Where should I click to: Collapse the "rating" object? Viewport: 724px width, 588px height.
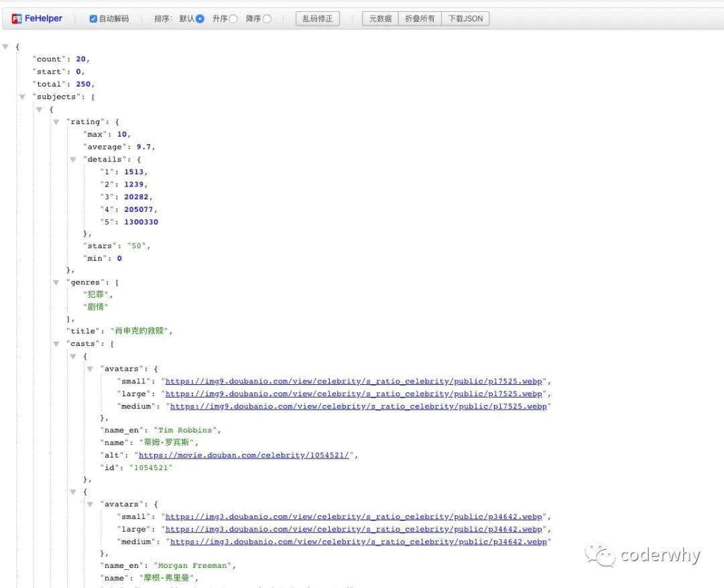tap(56, 122)
